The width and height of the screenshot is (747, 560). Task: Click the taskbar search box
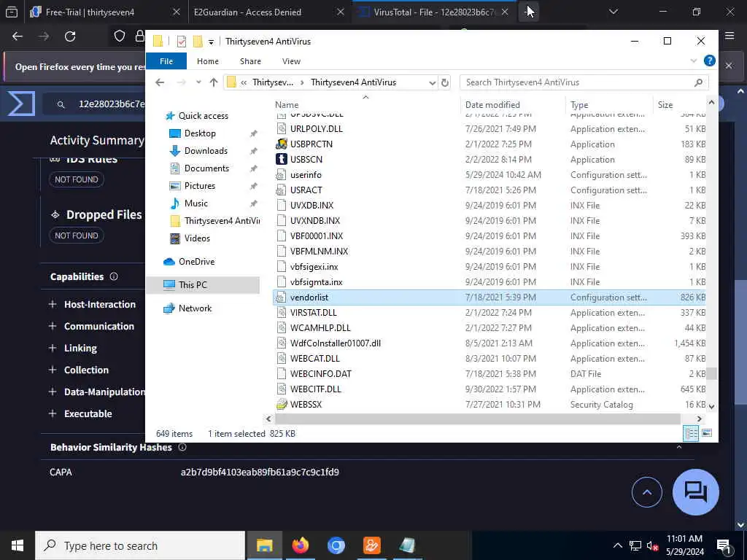[x=140, y=545]
